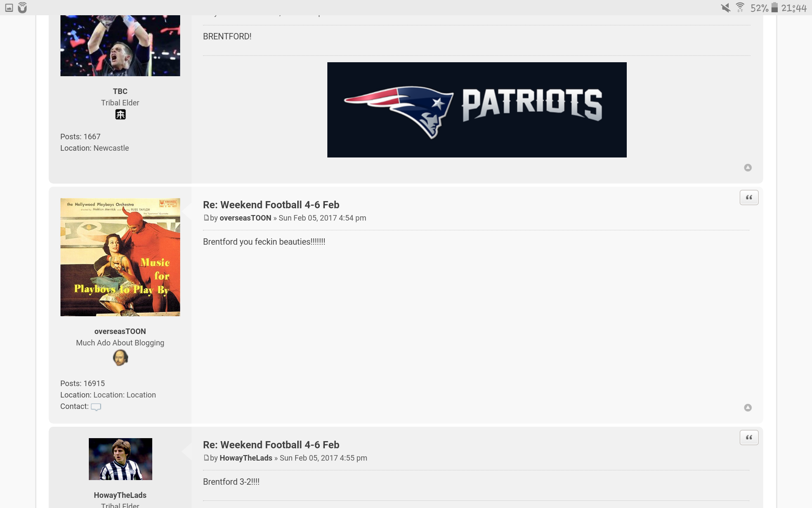Viewport: 812px width, 508px height.
Task: Tap the shield notification icon in status bar
Action: (22, 8)
